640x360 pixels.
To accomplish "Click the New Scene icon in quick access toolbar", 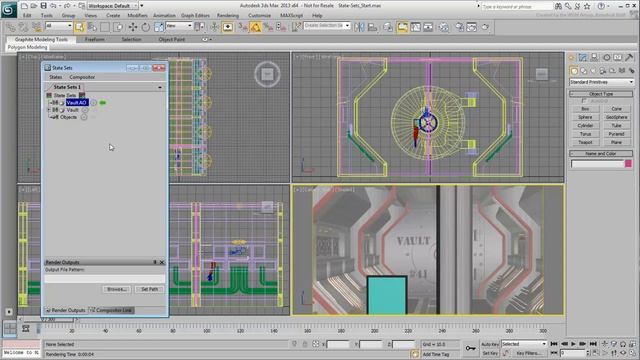I will click(x=24, y=6).
